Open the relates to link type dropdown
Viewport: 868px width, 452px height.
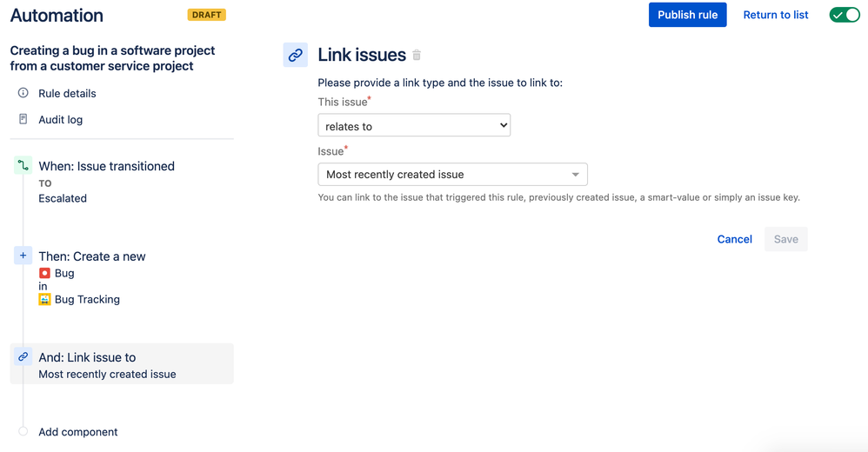click(x=414, y=125)
